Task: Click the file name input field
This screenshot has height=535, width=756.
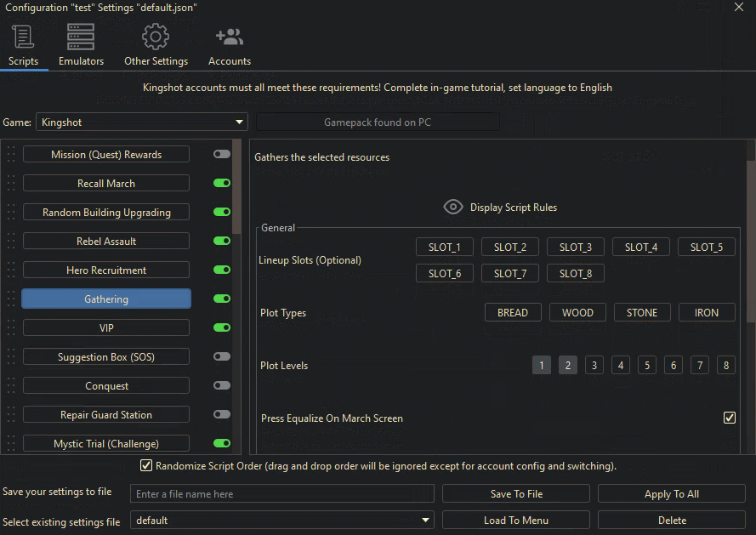Action: pyautogui.click(x=281, y=494)
